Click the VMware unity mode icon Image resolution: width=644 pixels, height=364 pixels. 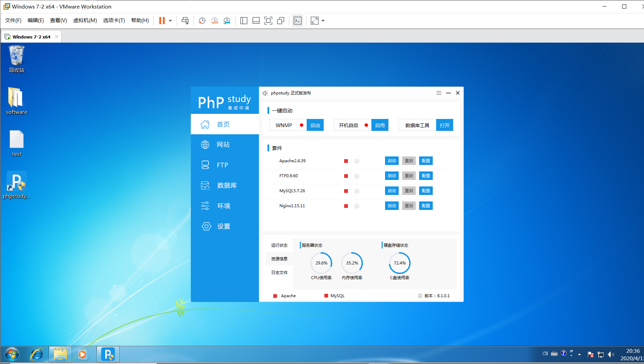click(x=280, y=21)
